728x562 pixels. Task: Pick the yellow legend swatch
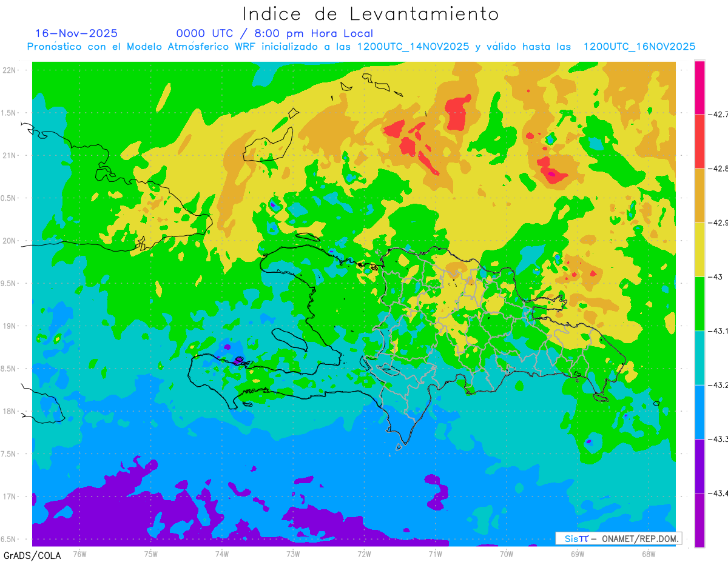tap(699, 249)
